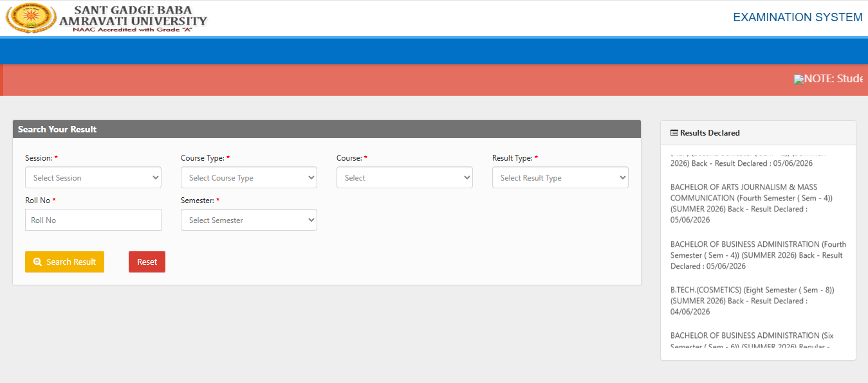Viewport: 868px width, 383px height.
Task: Click the EXAMINATION SYSTEM heading text
Action: (798, 17)
